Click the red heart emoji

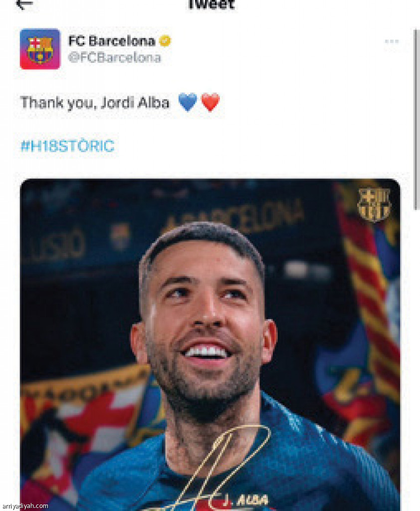(x=210, y=102)
